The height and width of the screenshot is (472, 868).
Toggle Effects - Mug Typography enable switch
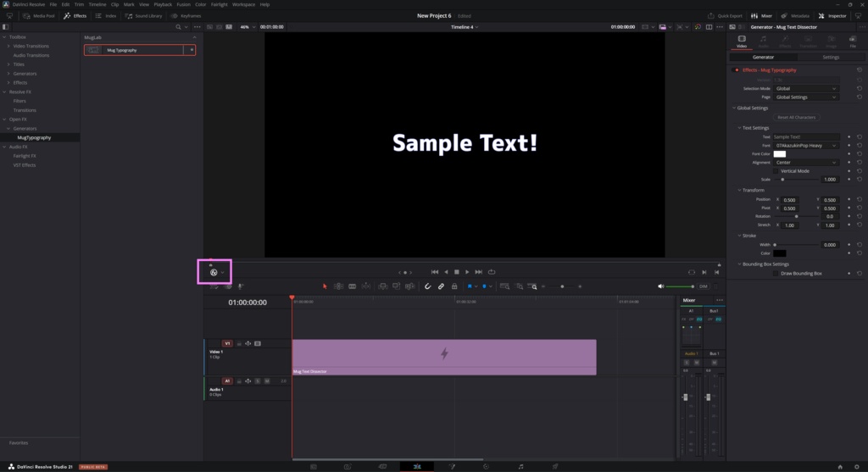coord(736,70)
